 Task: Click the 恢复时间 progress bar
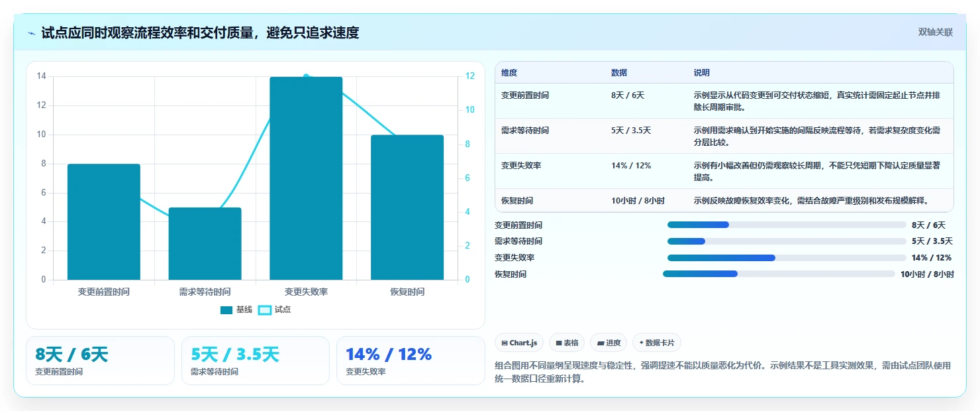point(779,274)
